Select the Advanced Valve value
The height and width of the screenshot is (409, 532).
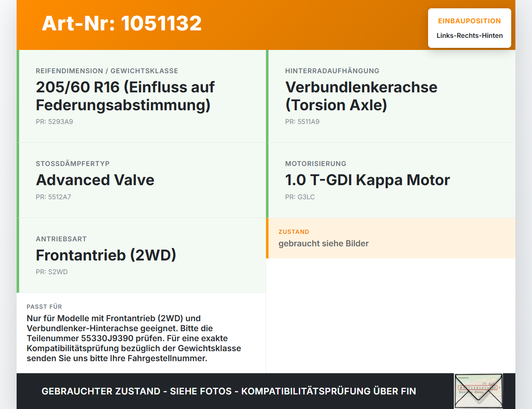point(95,180)
